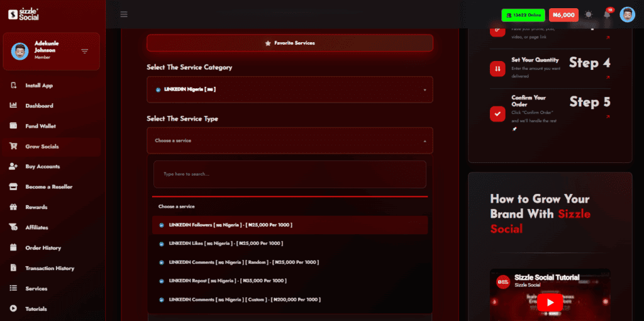Viewport: 644px width, 321px height.
Task: Expand the profile filter menu icon
Action: 85,52
